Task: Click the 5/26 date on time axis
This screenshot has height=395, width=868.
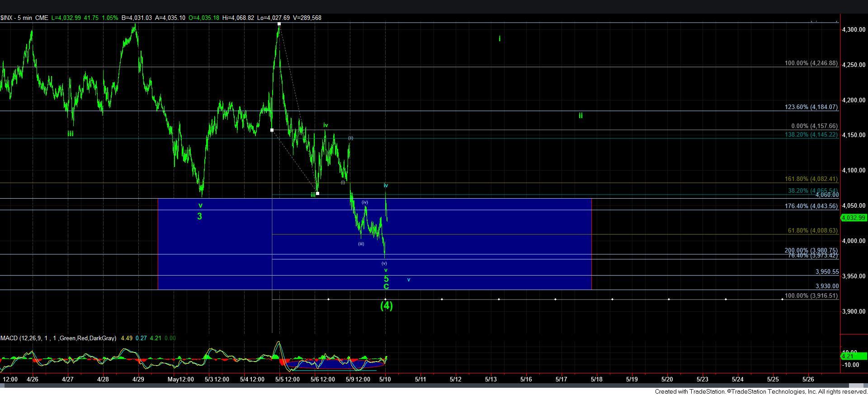Action: click(808, 380)
